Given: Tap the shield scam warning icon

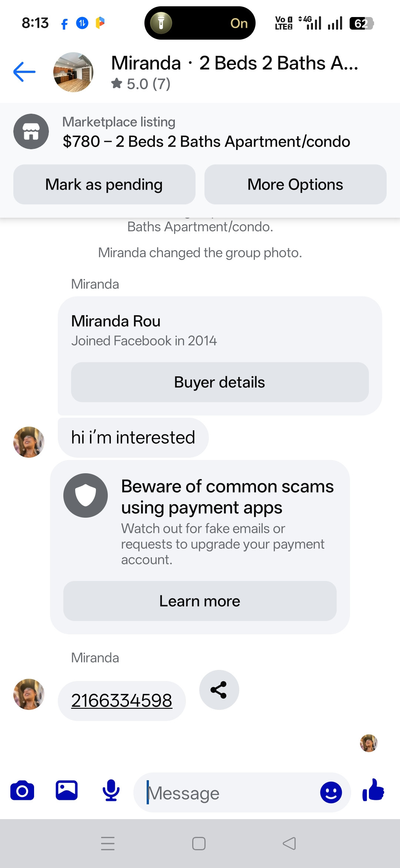Looking at the screenshot, I should point(86,495).
